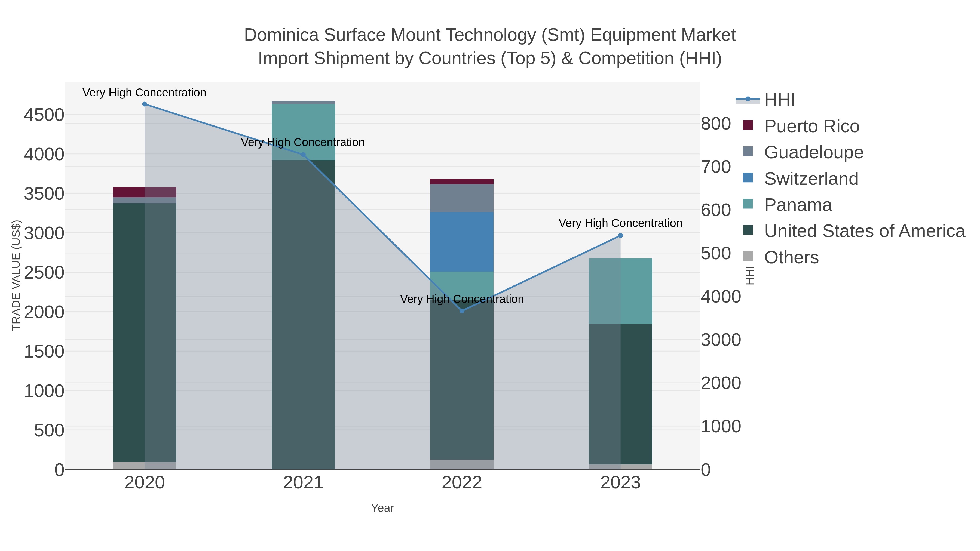Image resolution: width=980 pixels, height=551 pixels.
Task: Click the 4500 left axis tick label
Action: (x=44, y=115)
